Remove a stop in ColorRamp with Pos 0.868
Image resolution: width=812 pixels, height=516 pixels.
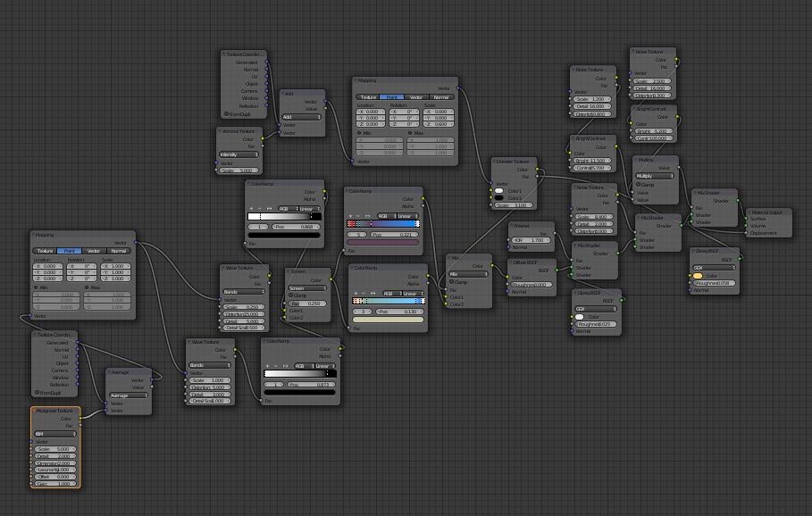coord(260,209)
